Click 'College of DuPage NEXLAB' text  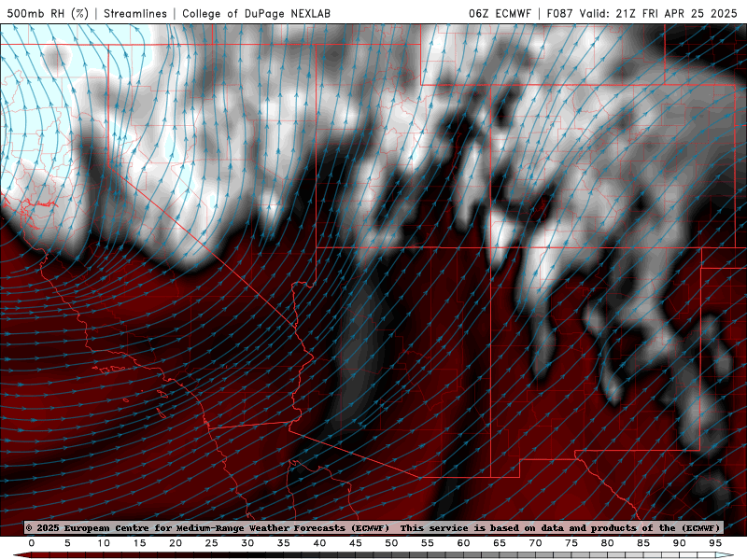pyautogui.click(x=256, y=13)
